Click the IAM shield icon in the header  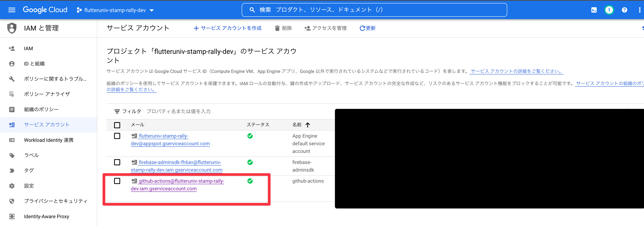[x=12, y=28]
